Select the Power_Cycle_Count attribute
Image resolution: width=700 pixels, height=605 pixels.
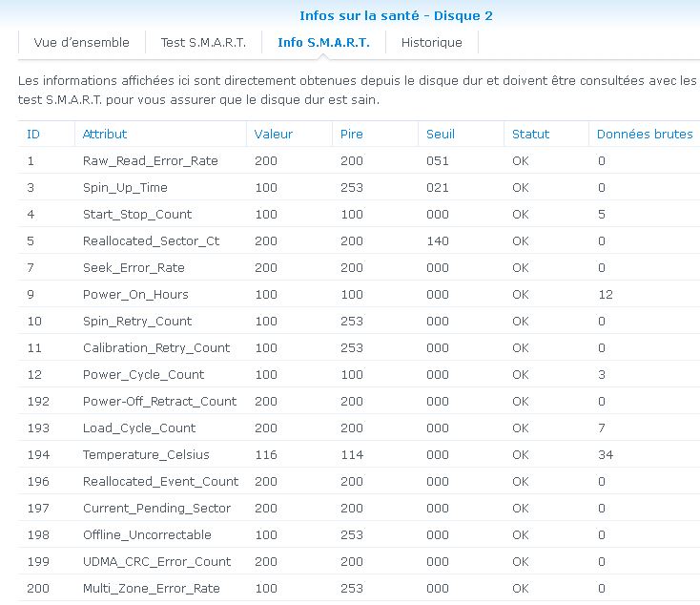(x=143, y=375)
